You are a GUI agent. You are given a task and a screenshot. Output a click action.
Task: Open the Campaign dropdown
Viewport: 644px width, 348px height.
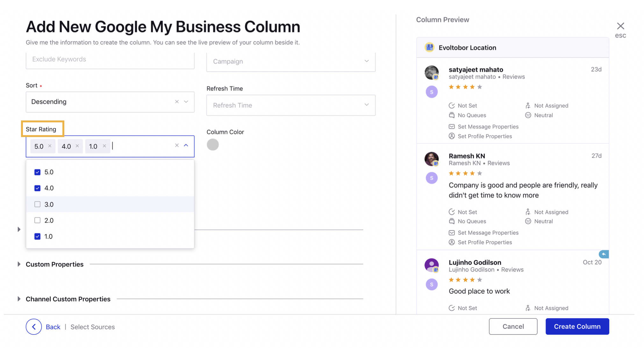(x=291, y=61)
